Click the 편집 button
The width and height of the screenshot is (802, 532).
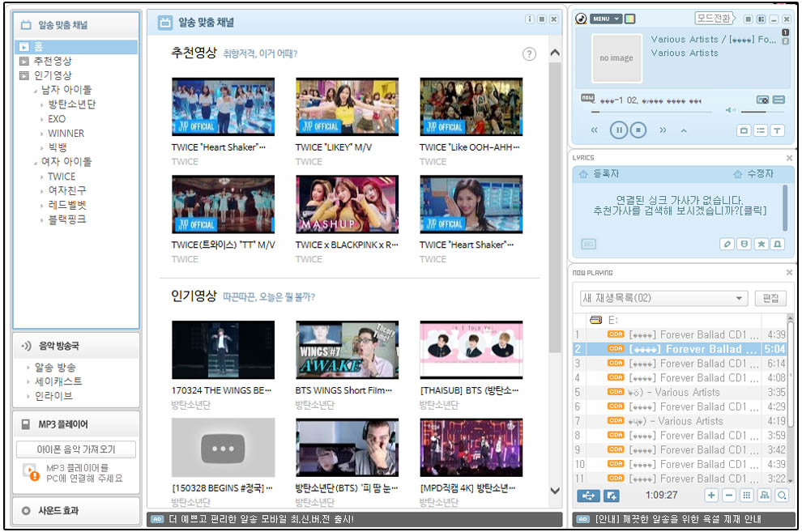770,298
